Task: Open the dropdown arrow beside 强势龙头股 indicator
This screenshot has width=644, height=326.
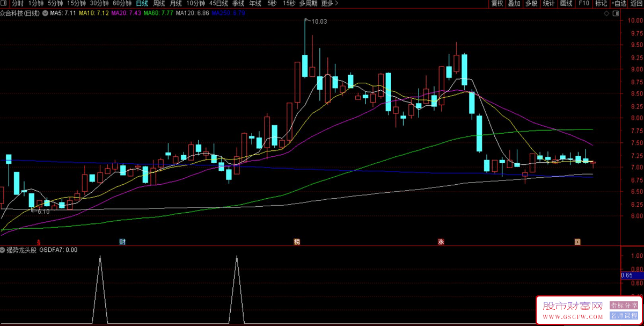Action: point(3,250)
